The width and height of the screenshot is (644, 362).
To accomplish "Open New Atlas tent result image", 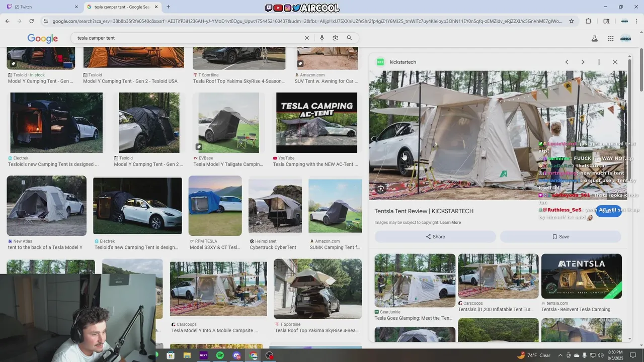I will (x=46, y=205).
